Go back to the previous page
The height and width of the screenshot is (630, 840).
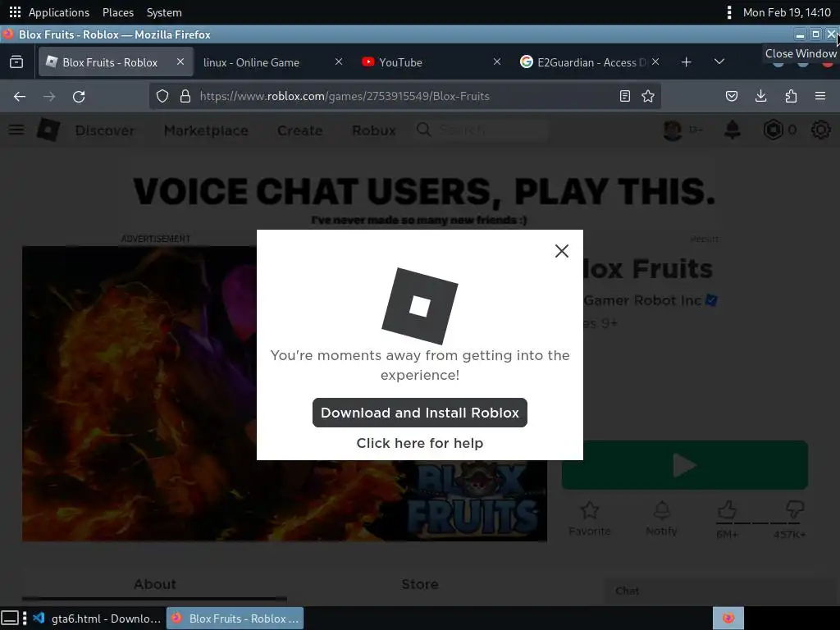pyautogui.click(x=20, y=97)
